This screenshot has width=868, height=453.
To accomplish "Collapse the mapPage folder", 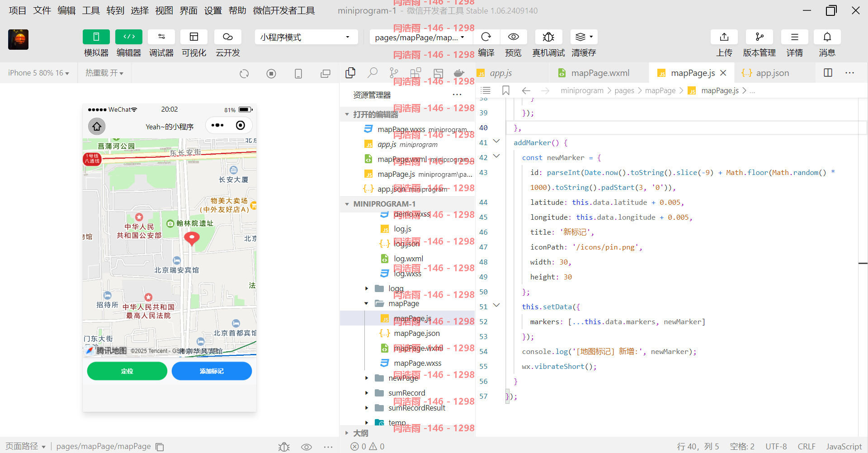I will 367,303.
